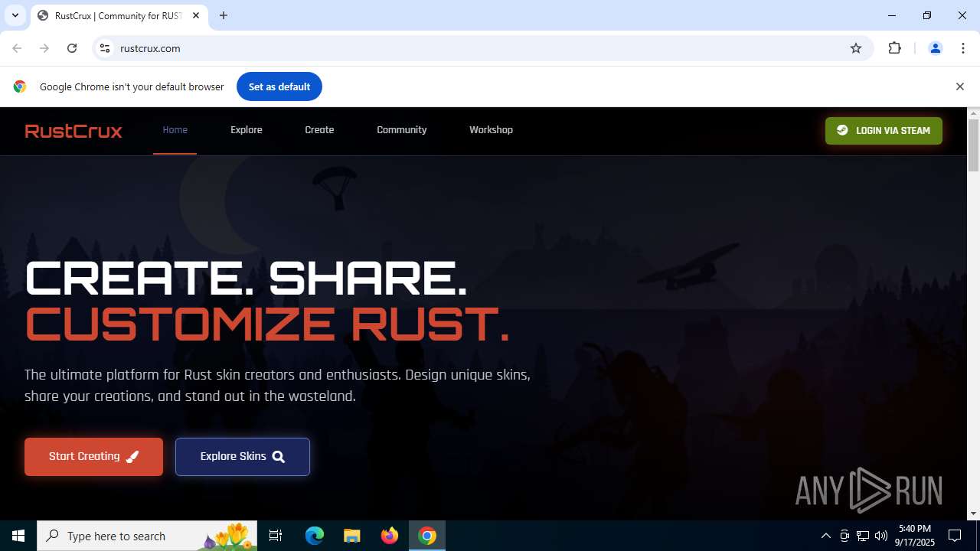
Task: Click the security tray icon beside the network icon
Action: tap(844, 536)
